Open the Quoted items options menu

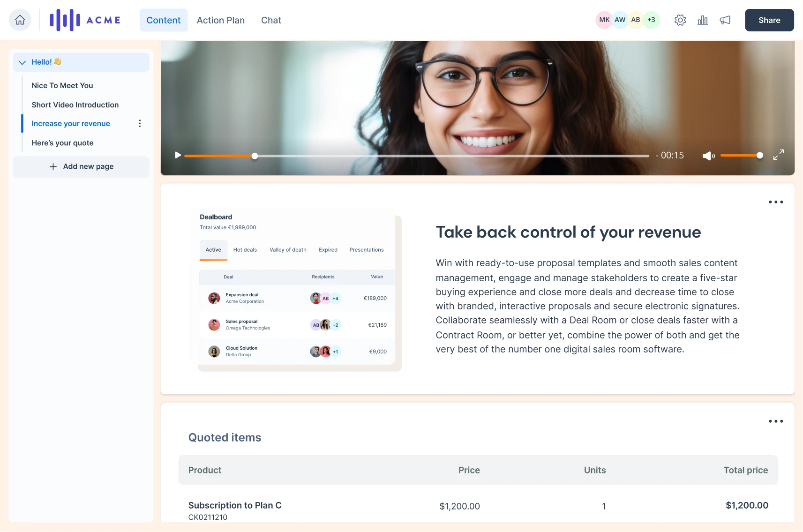tap(776, 421)
